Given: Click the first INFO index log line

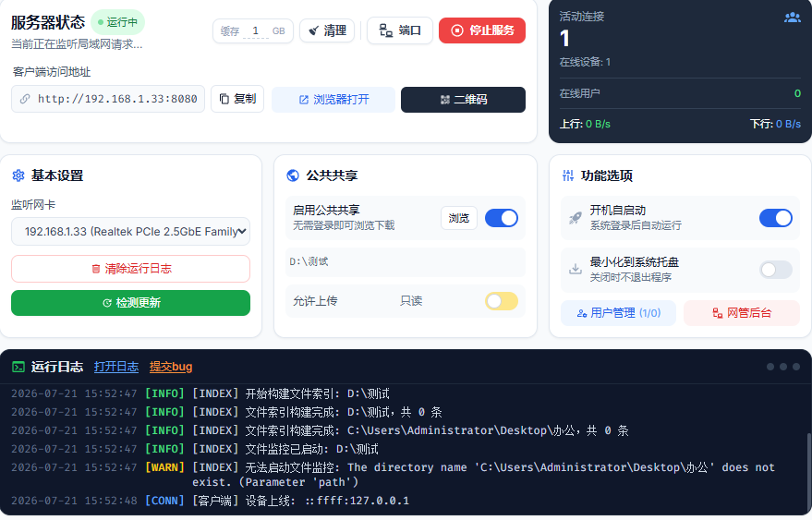Looking at the screenshot, I should click(200, 393).
